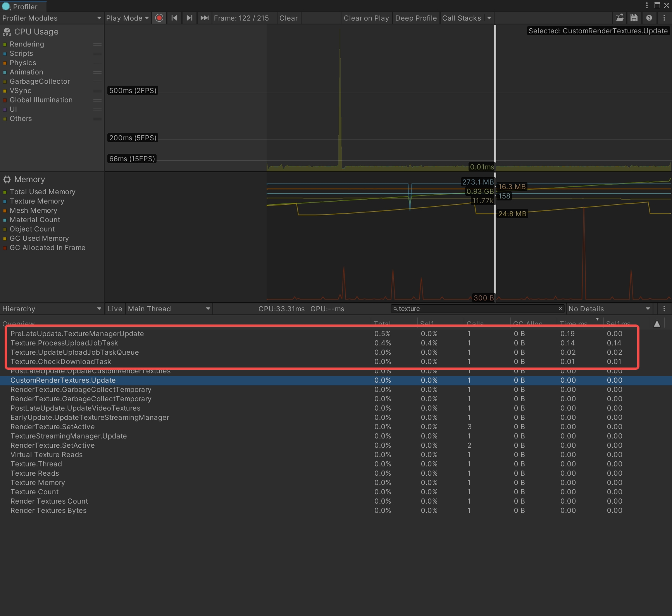The width and height of the screenshot is (672, 616).
Task: Jump to the current last frame
Action: click(204, 18)
